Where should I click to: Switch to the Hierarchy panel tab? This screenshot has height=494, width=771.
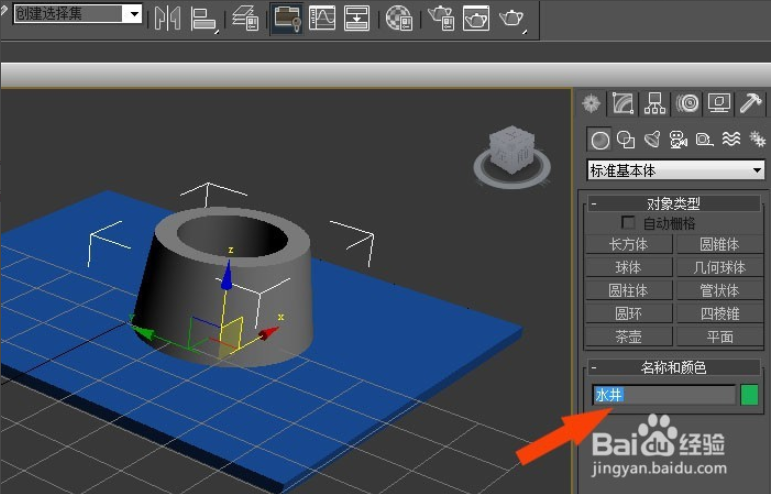click(x=654, y=104)
